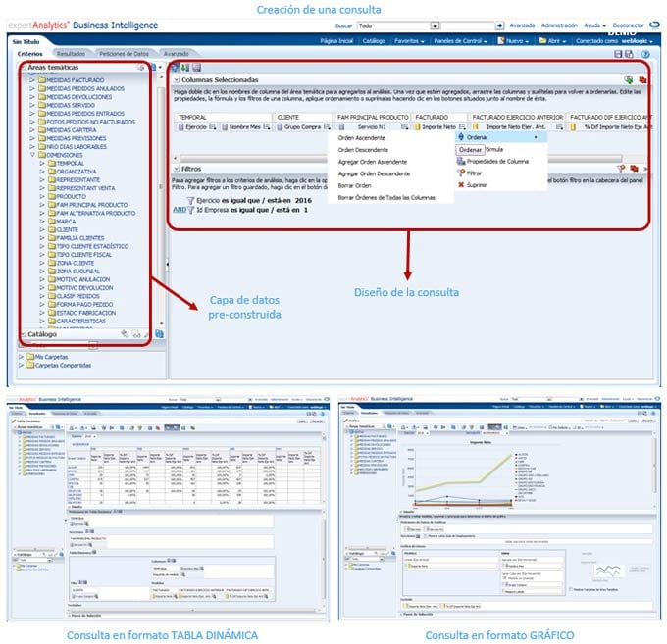Open options menu icon on Grupo Compra column
This screenshot has height=644, width=667.
click(327, 126)
